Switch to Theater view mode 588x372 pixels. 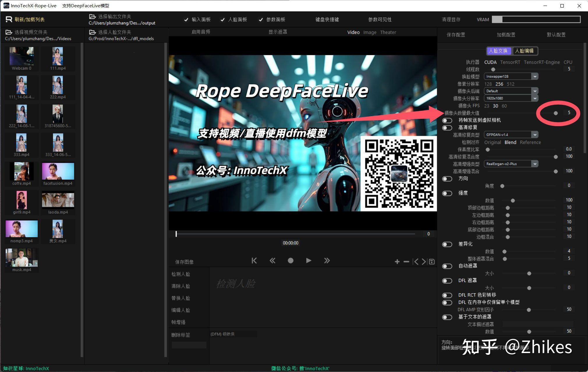[388, 32]
